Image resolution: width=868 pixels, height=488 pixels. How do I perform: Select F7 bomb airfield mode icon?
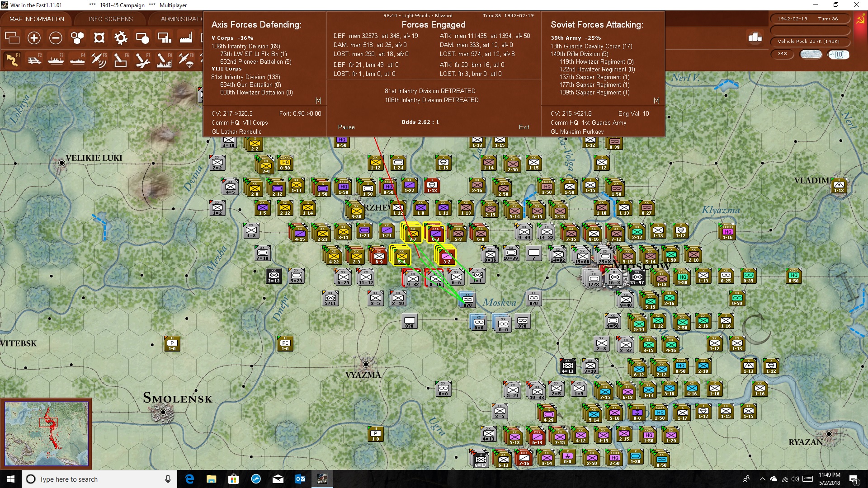coord(142,60)
